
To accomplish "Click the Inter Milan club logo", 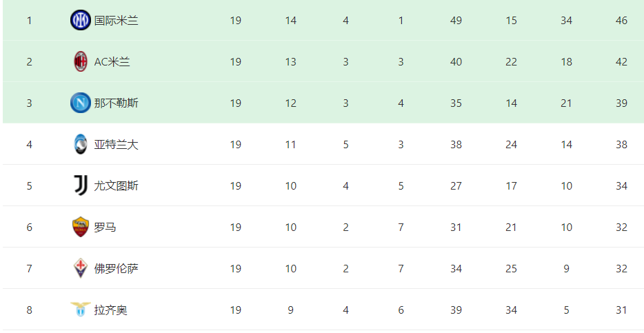I will [80, 20].
